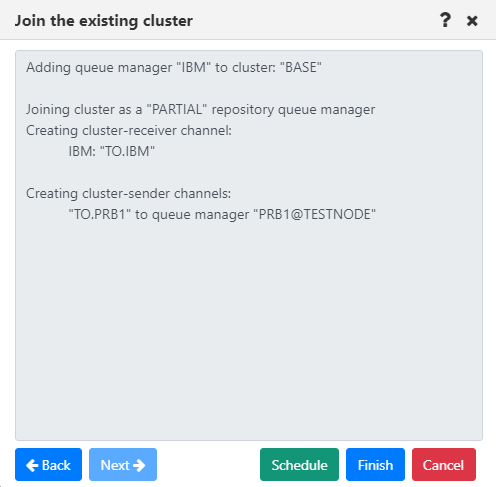Image resolution: width=496 pixels, height=487 pixels.
Task: Click the "PARTIAL" repository queue manager line
Action: [x=200, y=110]
